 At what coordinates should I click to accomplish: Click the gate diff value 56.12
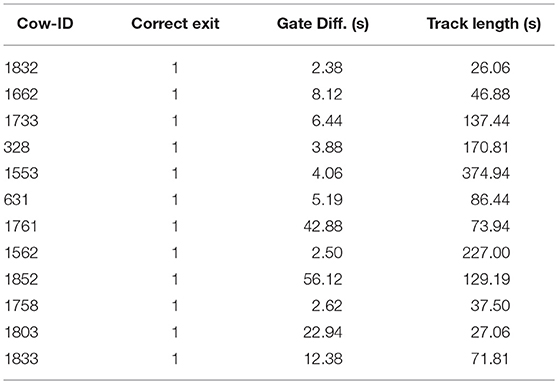323,279
